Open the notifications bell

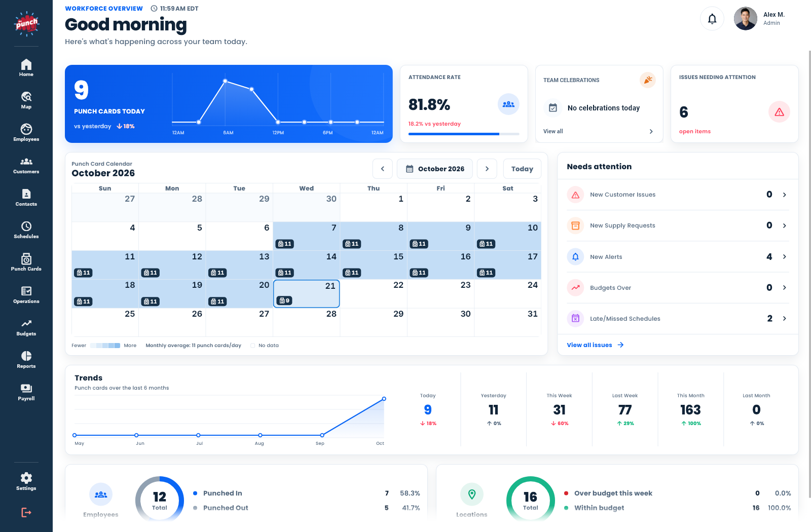pyautogui.click(x=712, y=19)
